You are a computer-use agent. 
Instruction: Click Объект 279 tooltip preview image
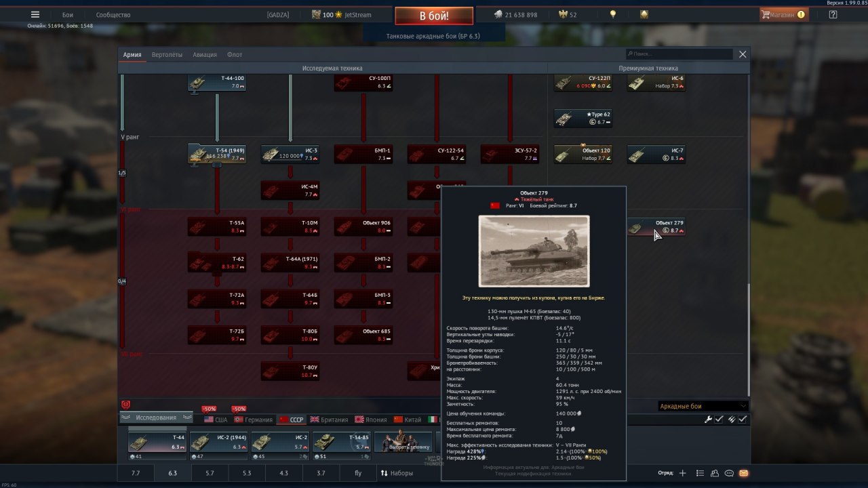pyautogui.click(x=534, y=251)
